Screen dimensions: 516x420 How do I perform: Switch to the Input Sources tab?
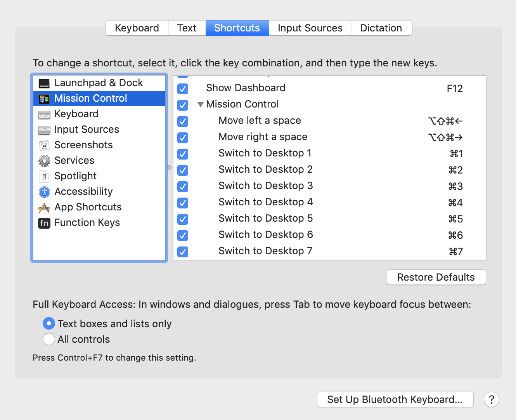[x=310, y=28]
